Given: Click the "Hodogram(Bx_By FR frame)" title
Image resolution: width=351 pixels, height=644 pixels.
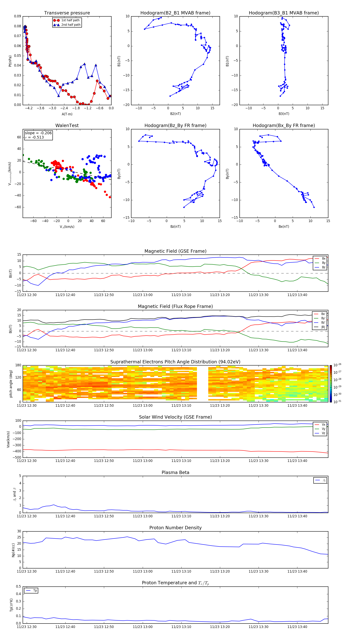Looking at the screenshot, I should (284, 125).
